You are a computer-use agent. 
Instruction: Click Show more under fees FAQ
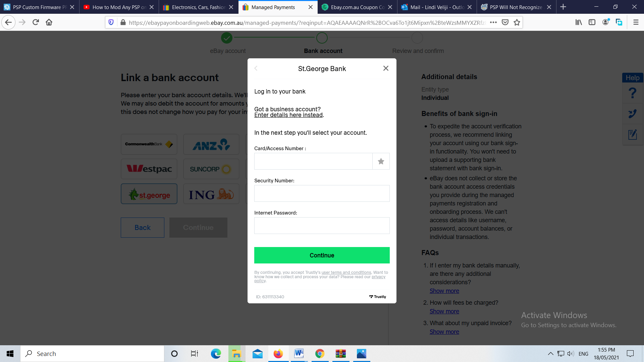[x=444, y=311]
